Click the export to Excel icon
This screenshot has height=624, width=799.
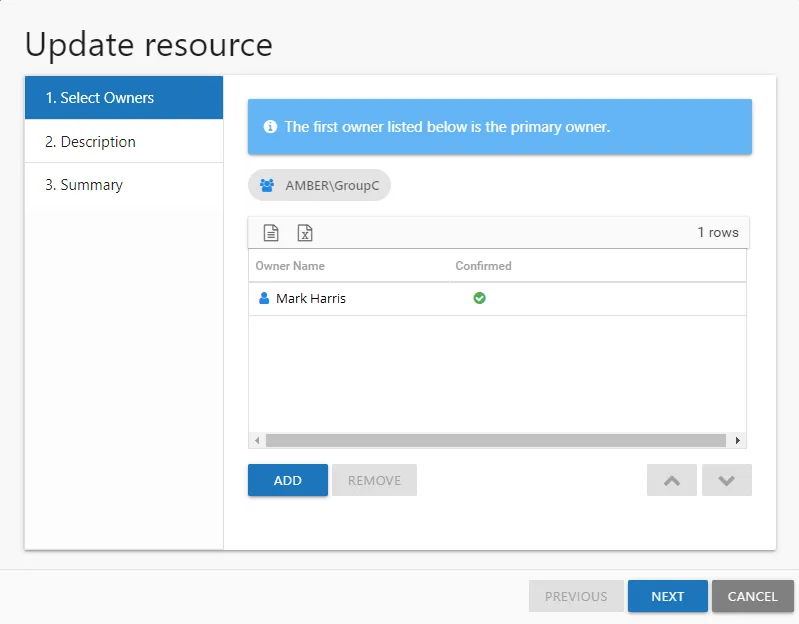305,233
